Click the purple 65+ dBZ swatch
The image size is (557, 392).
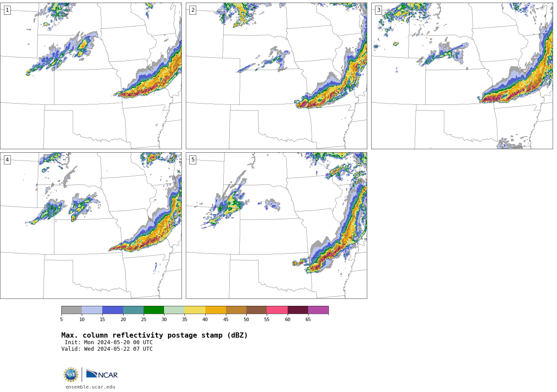pyautogui.click(x=319, y=310)
